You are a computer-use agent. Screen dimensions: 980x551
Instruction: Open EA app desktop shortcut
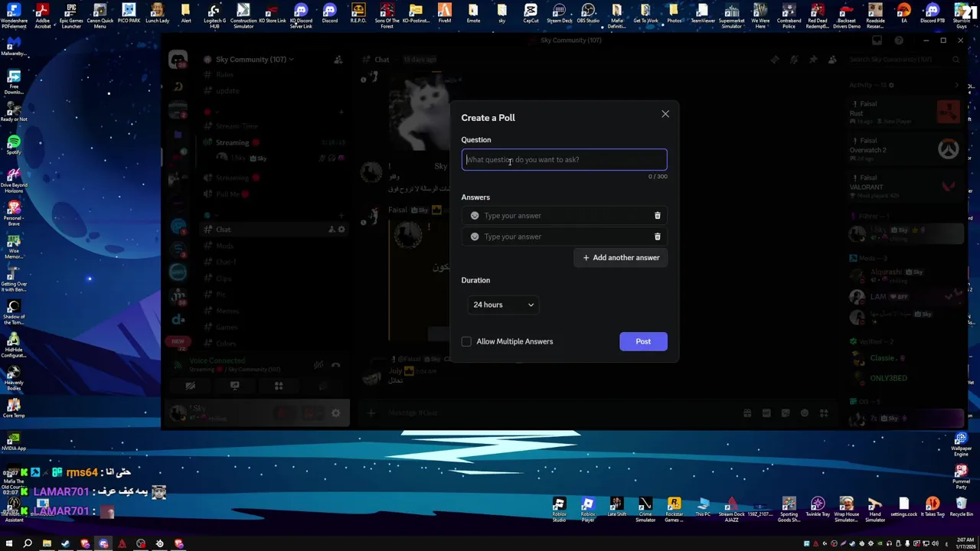click(x=903, y=13)
